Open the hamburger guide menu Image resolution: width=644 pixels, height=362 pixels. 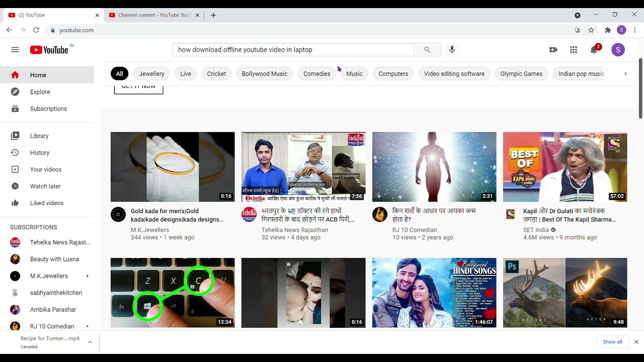coord(15,50)
